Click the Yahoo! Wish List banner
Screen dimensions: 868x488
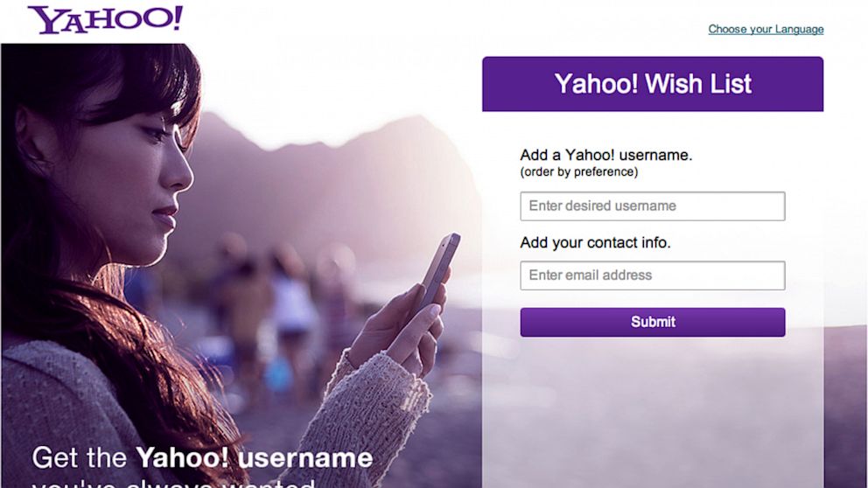click(x=653, y=84)
